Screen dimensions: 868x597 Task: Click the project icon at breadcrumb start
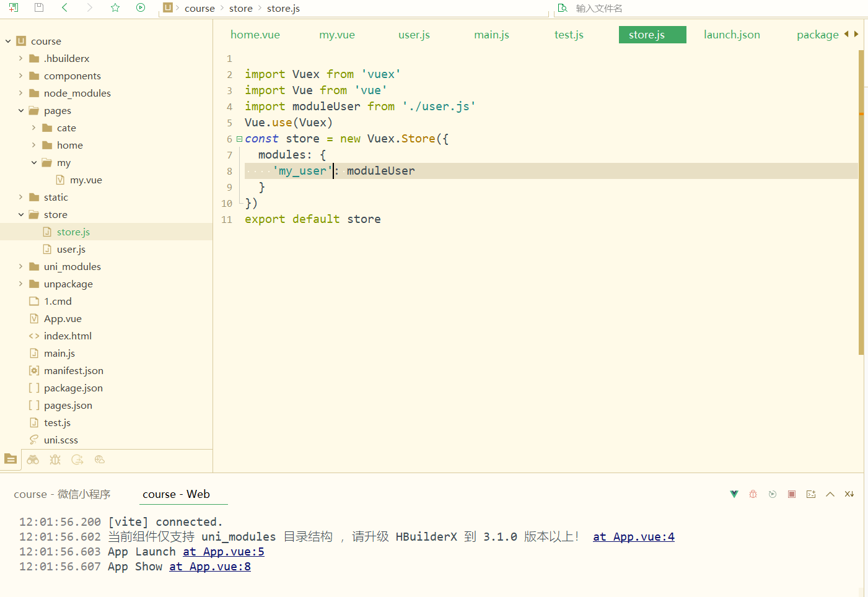(168, 7)
